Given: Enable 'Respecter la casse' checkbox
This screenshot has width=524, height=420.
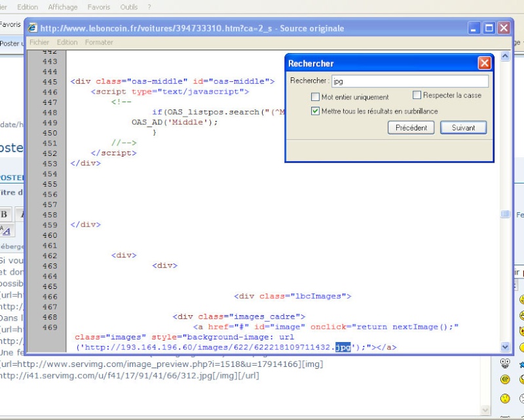Looking at the screenshot, I should point(417,95).
